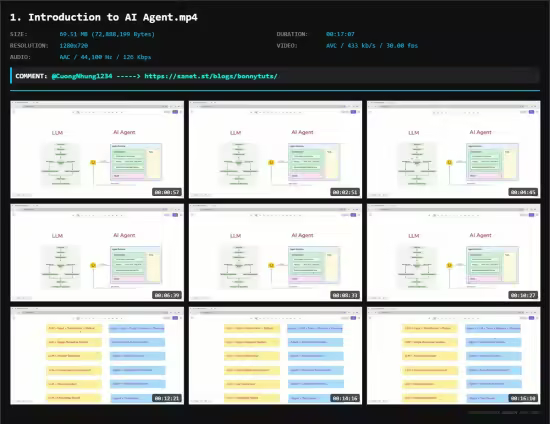Click the resolution value 1280x720
Screen dimensions: 550x424
click(74, 46)
